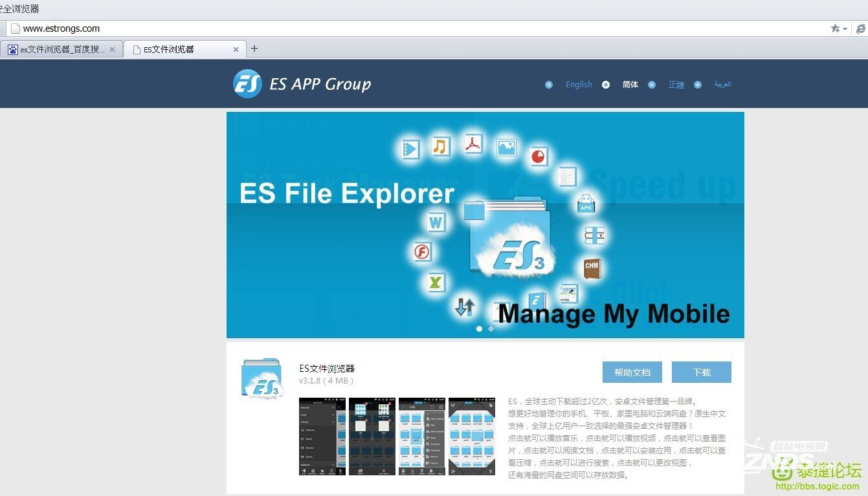
Task: Switch to first banner slide dot
Action: click(x=479, y=329)
